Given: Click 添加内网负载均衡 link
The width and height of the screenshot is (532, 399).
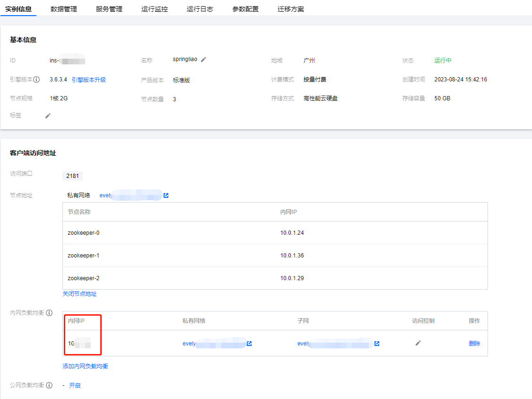Looking at the screenshot, I should (x=85, y=366).
